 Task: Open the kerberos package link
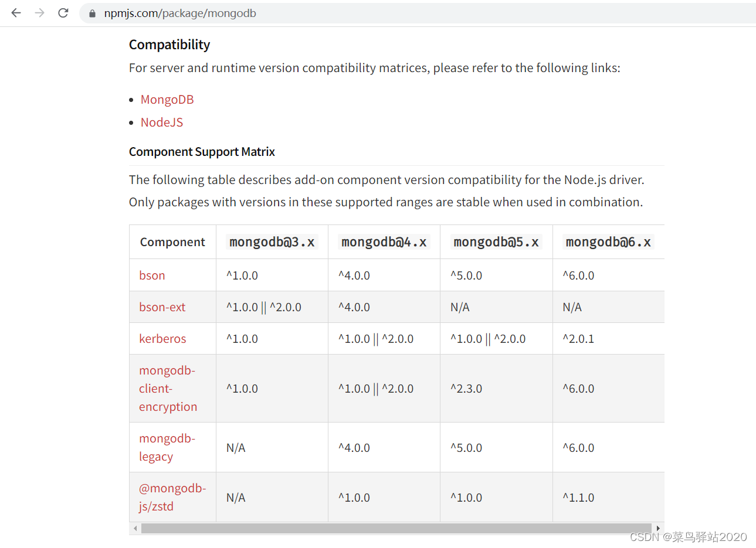click(x=162, y=338)
